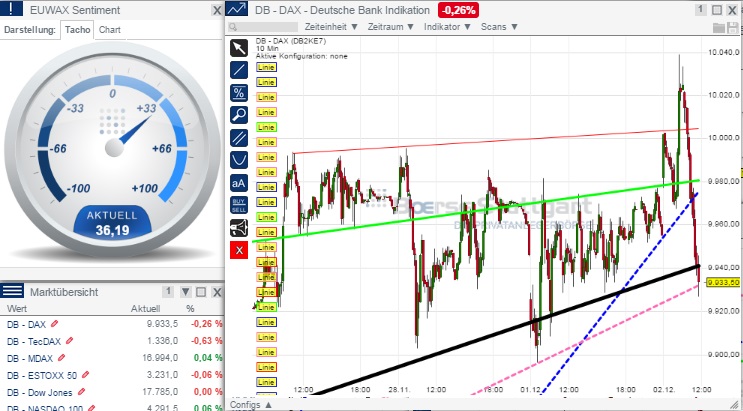
Task: Switch to the Tacho view tab
Action: pyautogui.click(x=78, y=30)
